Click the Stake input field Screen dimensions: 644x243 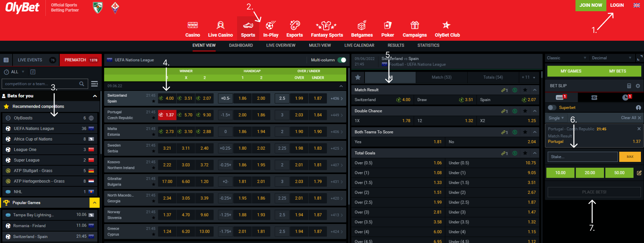click(582, 157)
